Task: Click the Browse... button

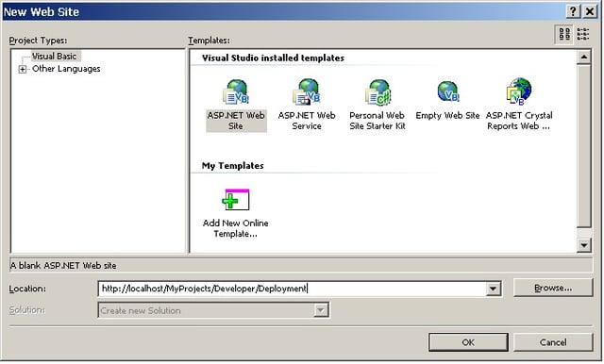Action: (553, 288)
